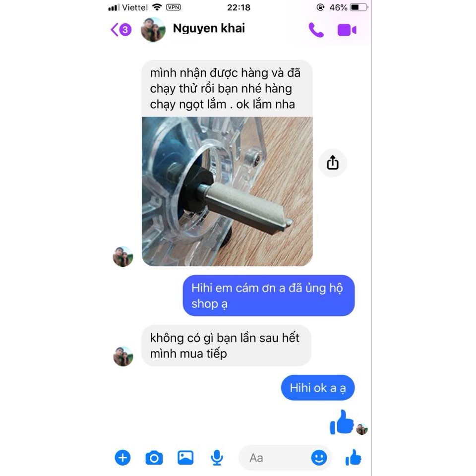476x476 pixels.
Task: Select the 'không có gì bạn lần sau' message
Action: point(226,346)
